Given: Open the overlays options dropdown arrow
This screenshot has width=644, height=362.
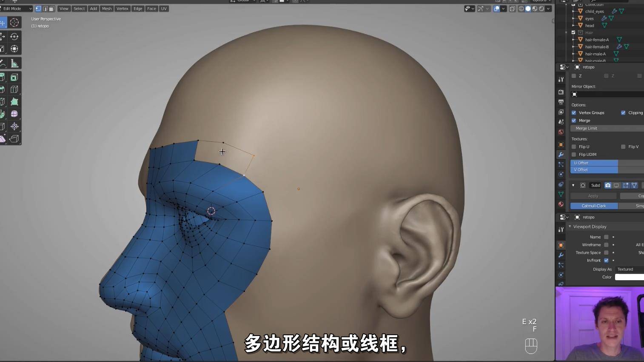Looking at the screenshot, I should coord(503,9).
